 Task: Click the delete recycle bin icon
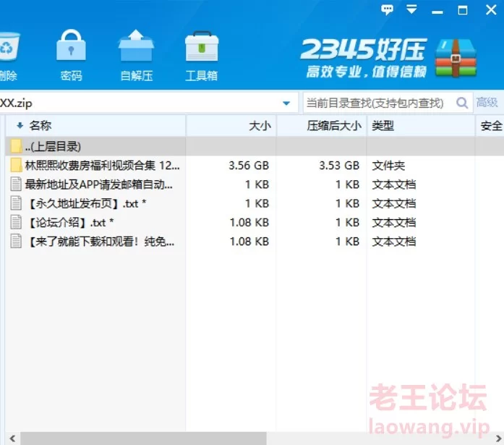coord(9,46)
